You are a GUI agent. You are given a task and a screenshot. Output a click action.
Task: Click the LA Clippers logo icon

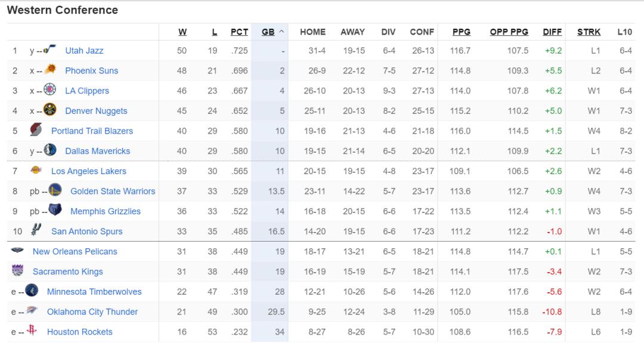50,91
